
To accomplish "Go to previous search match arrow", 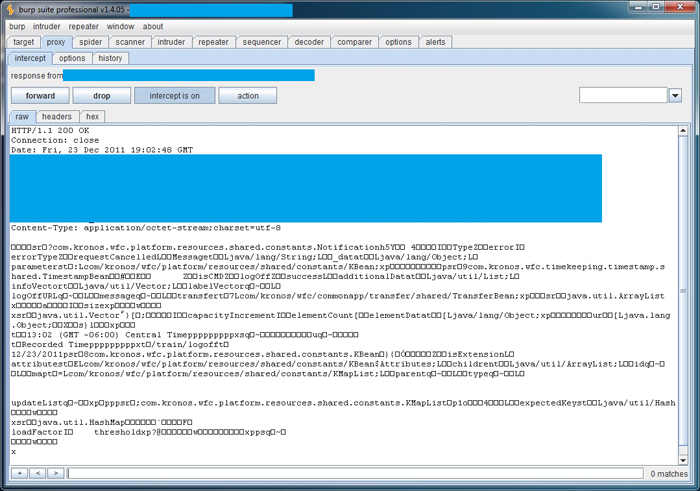I will pos(38,473).
